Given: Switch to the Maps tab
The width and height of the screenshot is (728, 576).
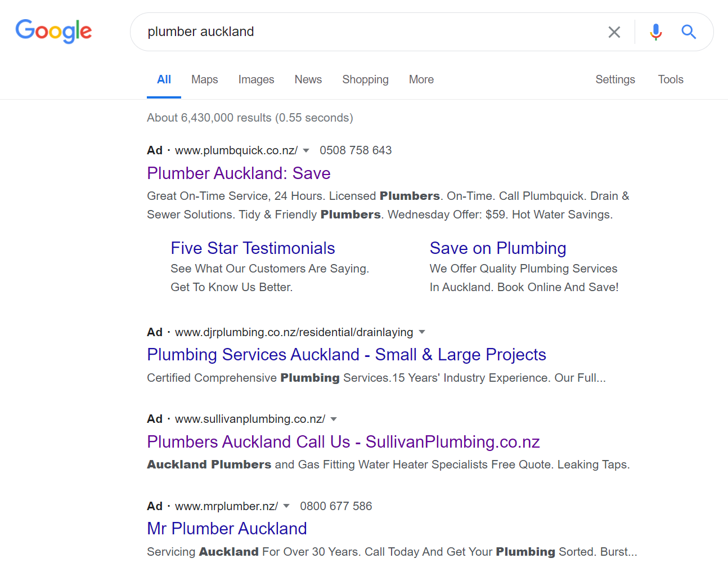Looking at the screenshot, I should tap(204, 79).
